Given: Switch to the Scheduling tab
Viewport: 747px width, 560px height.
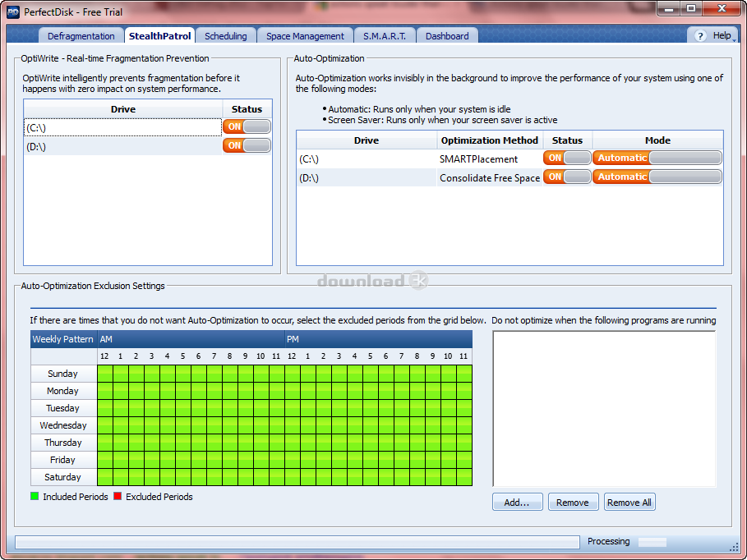Looking at the screenshot, I should [225, 36].
